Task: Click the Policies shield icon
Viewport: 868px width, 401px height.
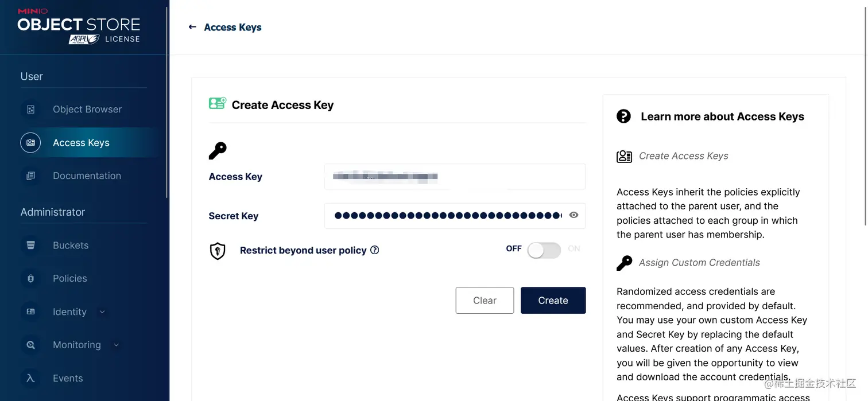Action: pos(30,278)
